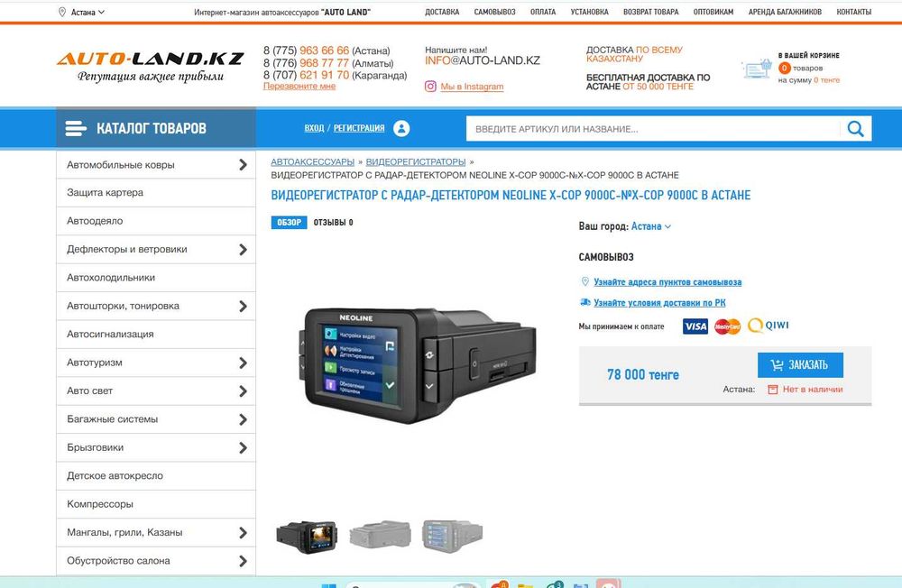Click the INFO@AUTO-LAND.KZ email link
This screenshot has height=588, width=902.
(x=482, y=60)
